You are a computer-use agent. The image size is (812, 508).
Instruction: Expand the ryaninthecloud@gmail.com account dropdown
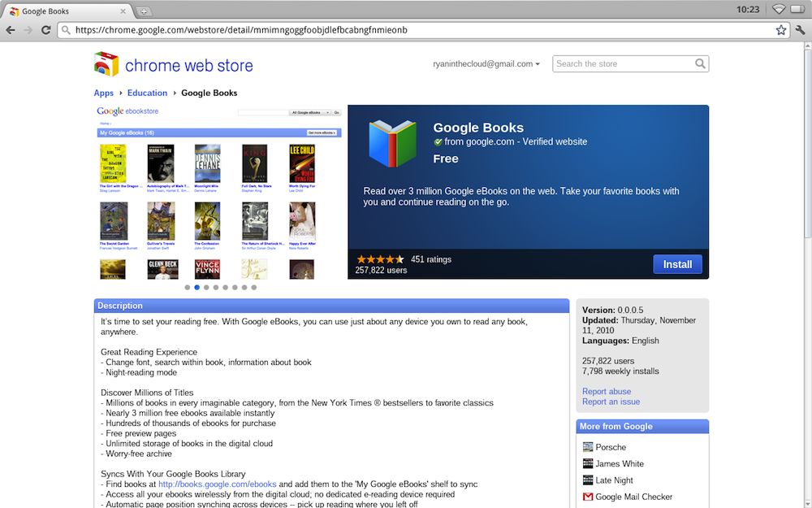pos(486,64)
